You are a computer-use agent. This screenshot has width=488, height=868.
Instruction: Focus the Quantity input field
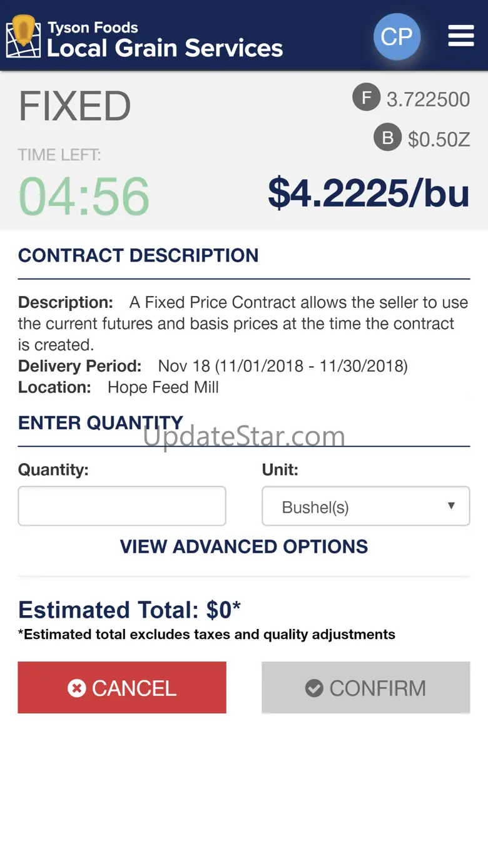122,506
